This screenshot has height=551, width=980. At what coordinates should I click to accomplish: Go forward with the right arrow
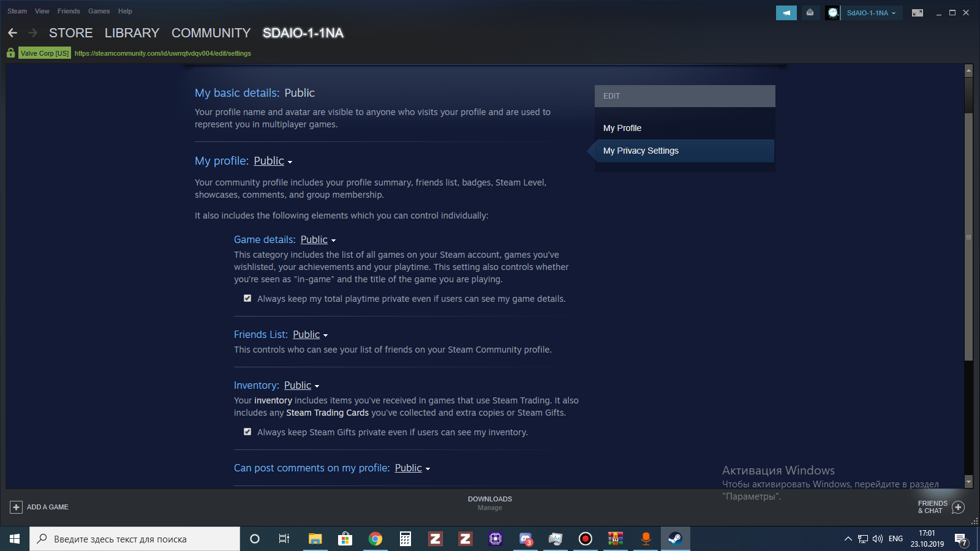[33, 33]
